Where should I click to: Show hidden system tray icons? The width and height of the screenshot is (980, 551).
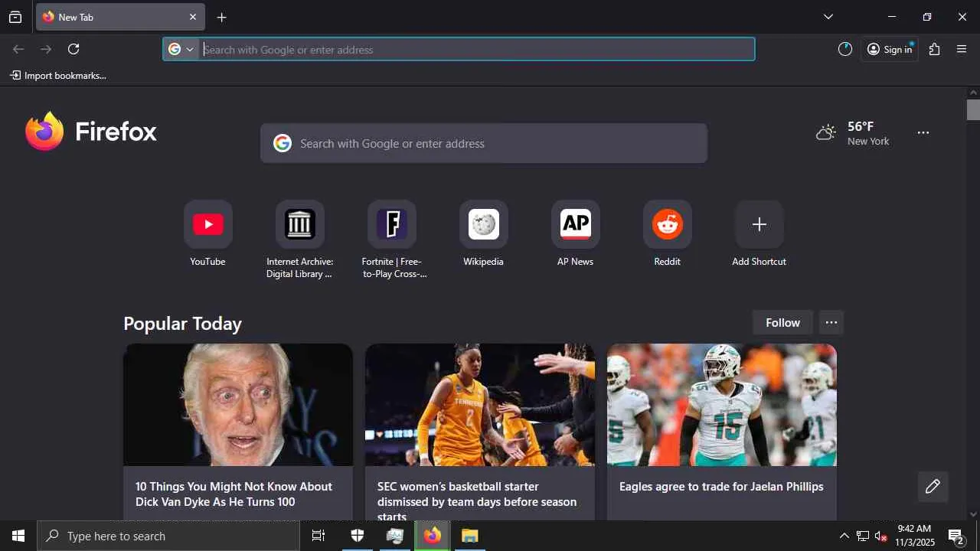pyautogui.click(x=844, y=536)
